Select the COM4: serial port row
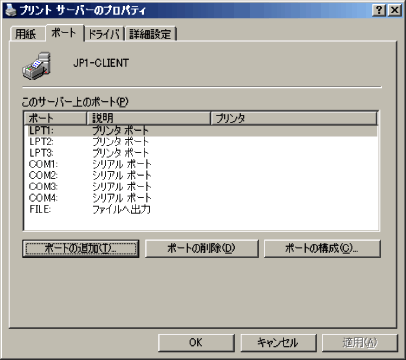This screenshot has height=360, width=406. coord(201,198)
